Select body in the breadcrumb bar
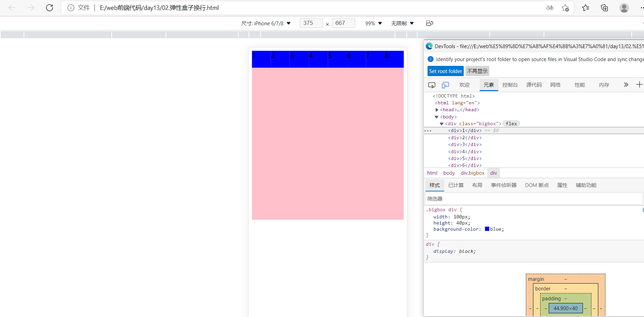 point(449,173)
